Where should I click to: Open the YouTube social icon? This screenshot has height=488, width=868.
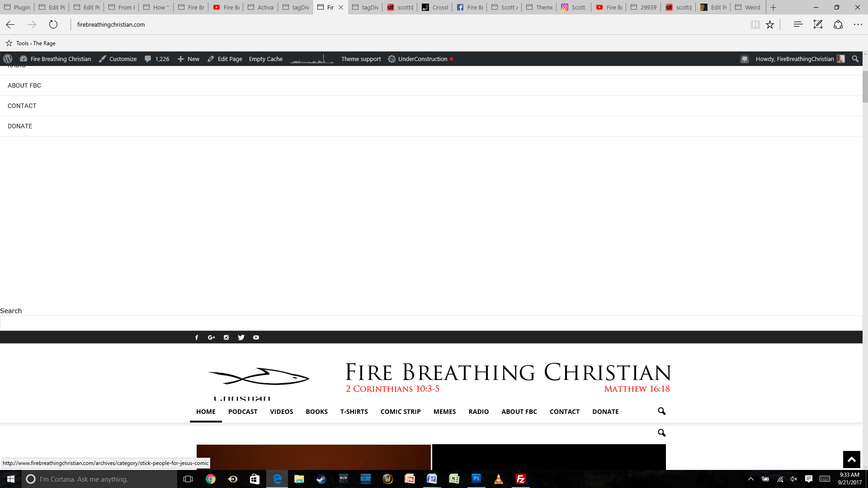[256, 338]
